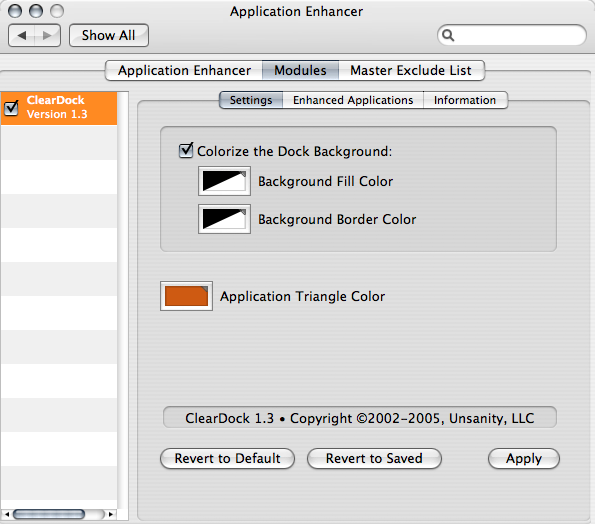
Task: Open the Application Triangle Color well
Action: [186, 296]
